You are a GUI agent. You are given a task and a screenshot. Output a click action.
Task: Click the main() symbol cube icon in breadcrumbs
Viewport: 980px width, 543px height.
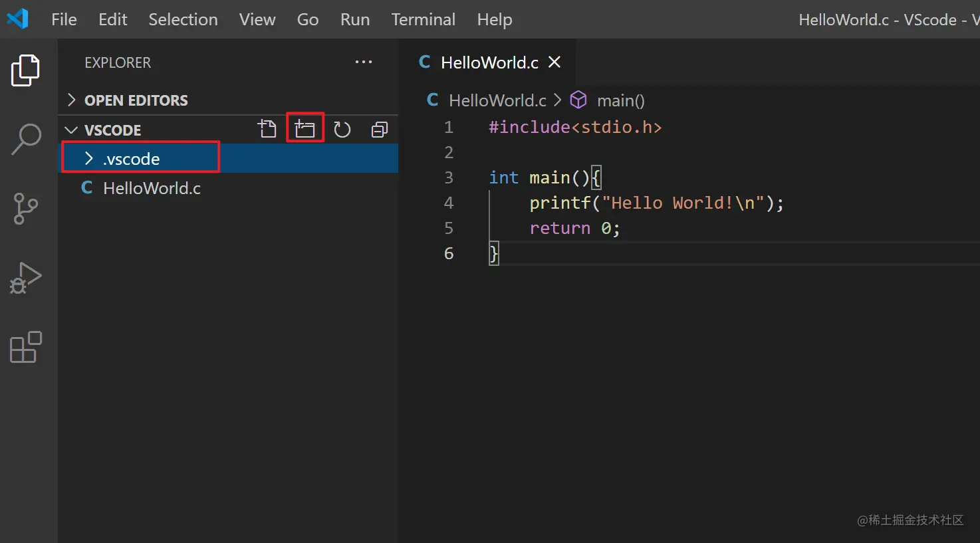click(x=578, y=100)
